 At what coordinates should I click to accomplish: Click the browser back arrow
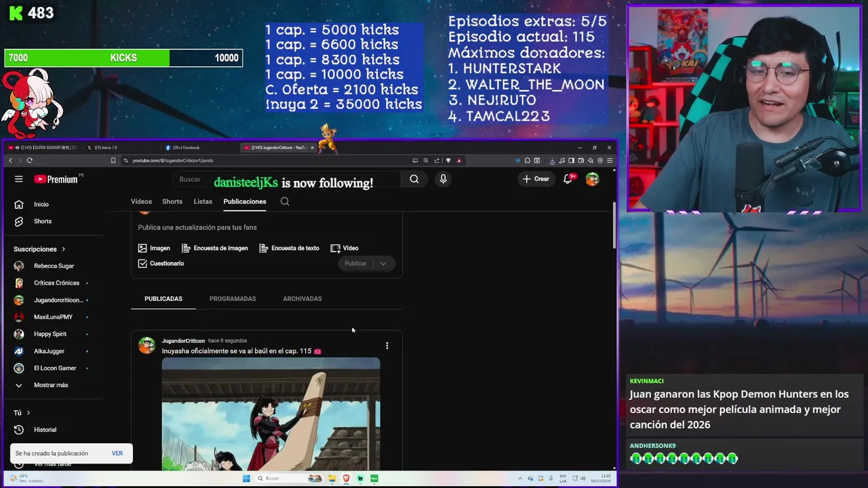pos(10,161)
